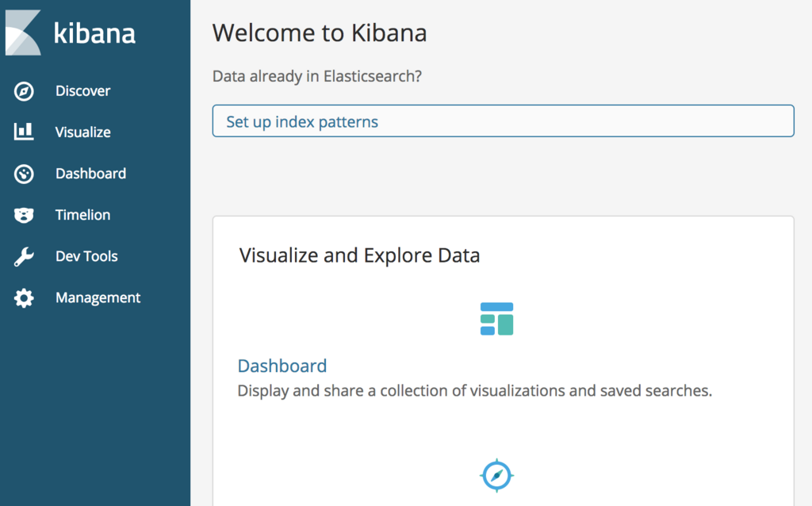
Task: Go to Visualize in the sidebar
Action: click(x=82, y=132)
